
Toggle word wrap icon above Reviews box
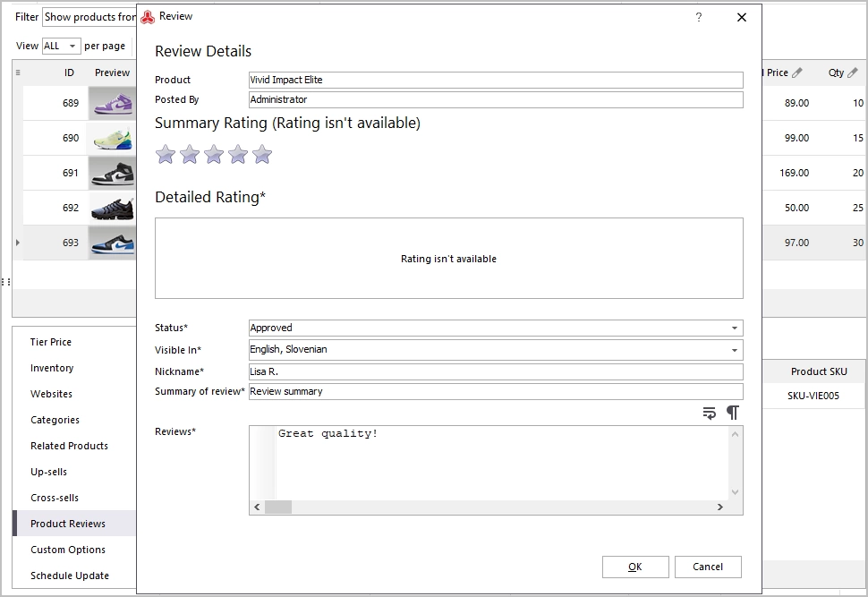tap(709, 414)
